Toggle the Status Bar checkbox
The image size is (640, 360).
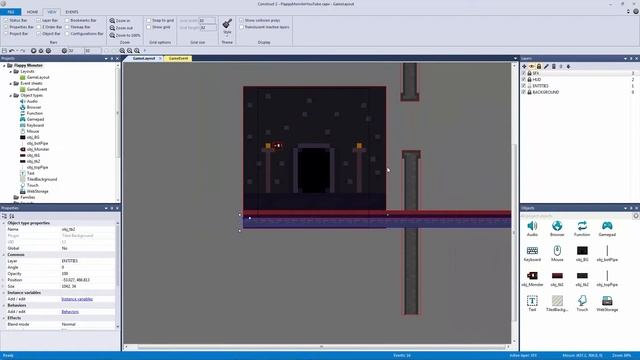pos(6,20)
